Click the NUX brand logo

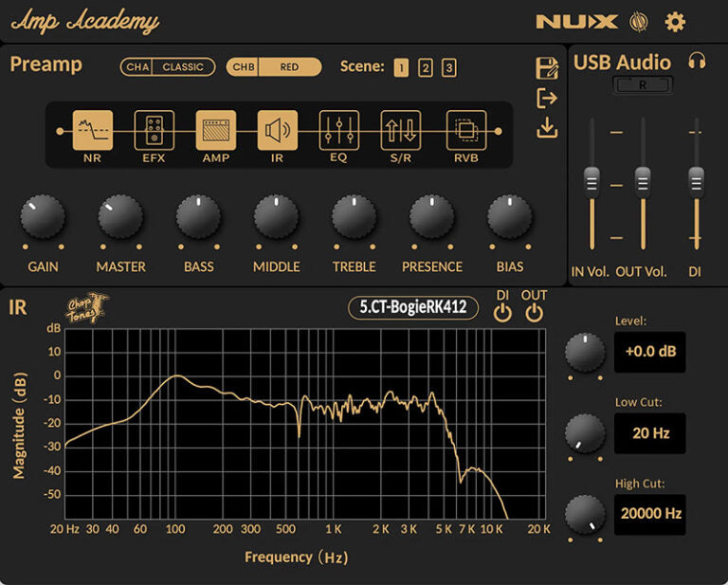(x=576, y=22)
